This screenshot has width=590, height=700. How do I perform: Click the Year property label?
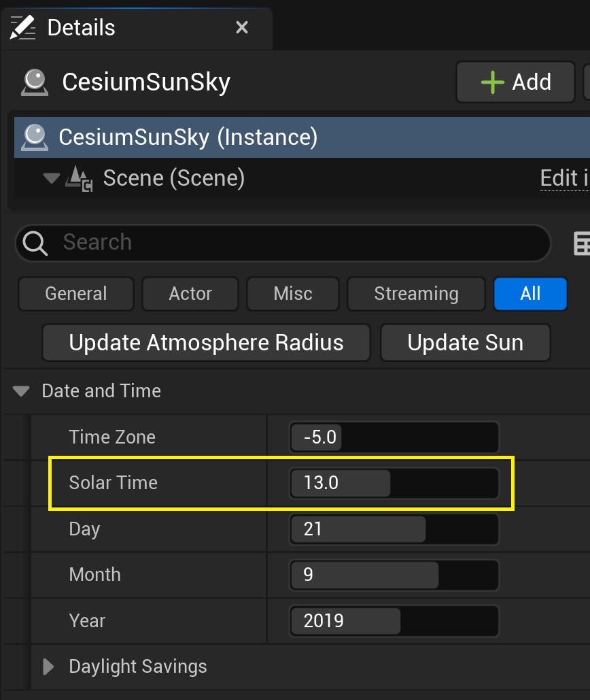[x=87, y=620]
